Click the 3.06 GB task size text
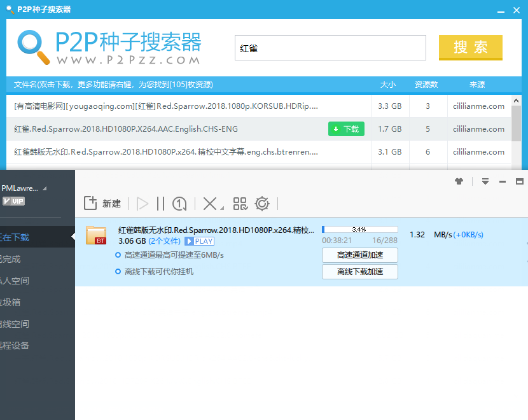The image size is (528, 420). pos(132,241)
